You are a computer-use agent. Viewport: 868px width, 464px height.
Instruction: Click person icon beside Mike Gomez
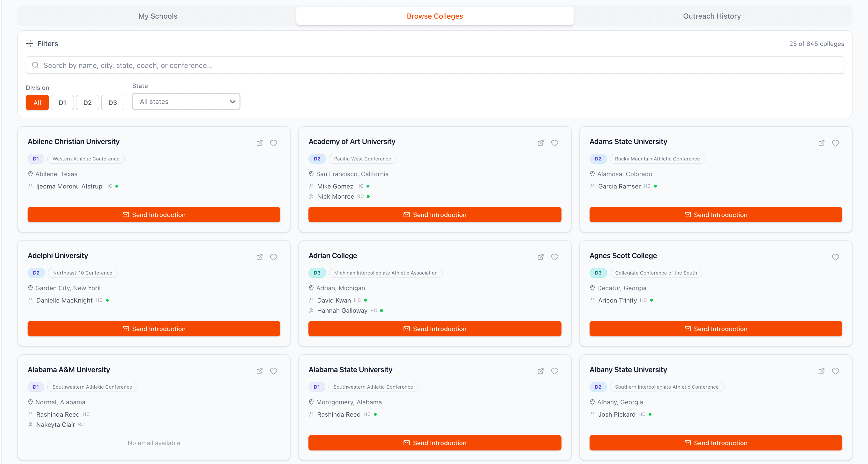pyautogui.click(x=311, y=186)
